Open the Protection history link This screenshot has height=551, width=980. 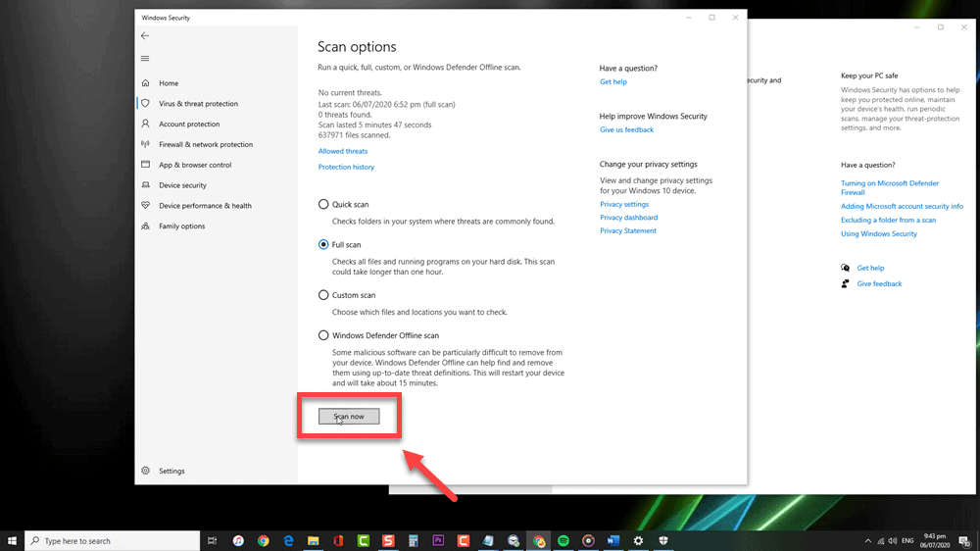pyautogui.click(x=346, y=167)
